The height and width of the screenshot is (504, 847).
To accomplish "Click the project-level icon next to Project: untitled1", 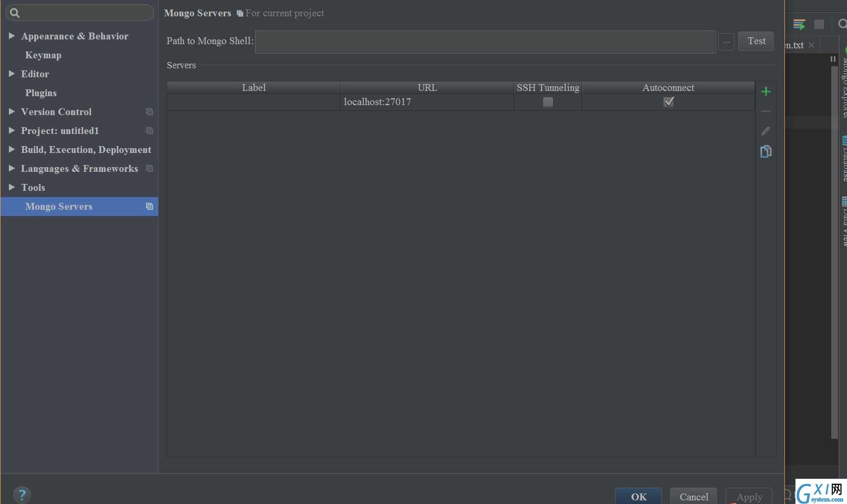I will (x=149, y=131).
